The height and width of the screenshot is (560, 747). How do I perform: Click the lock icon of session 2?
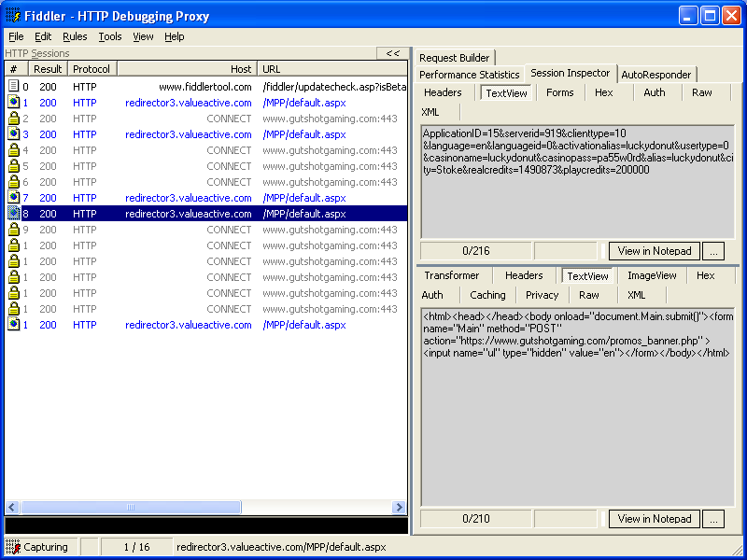tap(14, 119)
